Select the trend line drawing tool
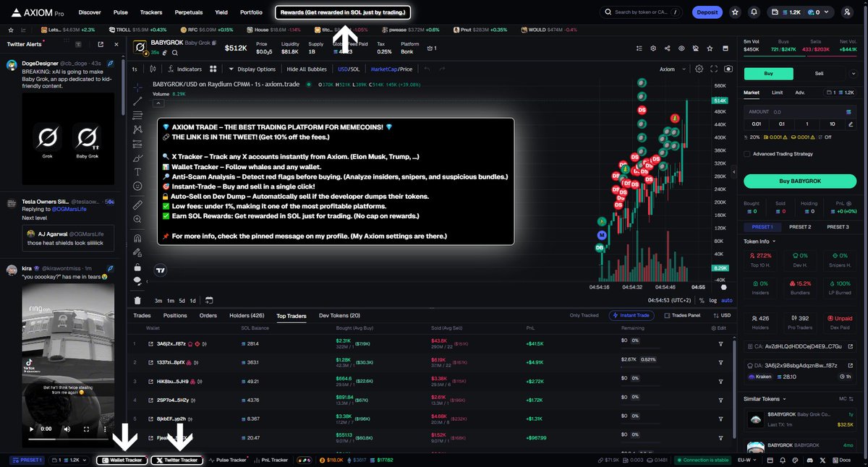Viewport: 868px width, 467px height. [137, 101]
